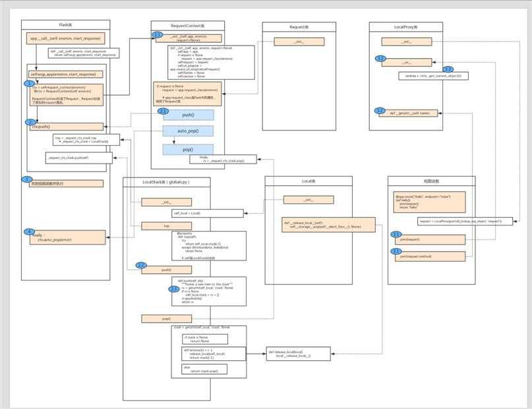
Task: Select the orange step 3 box in Flask class
Action: tap(67, 183)
